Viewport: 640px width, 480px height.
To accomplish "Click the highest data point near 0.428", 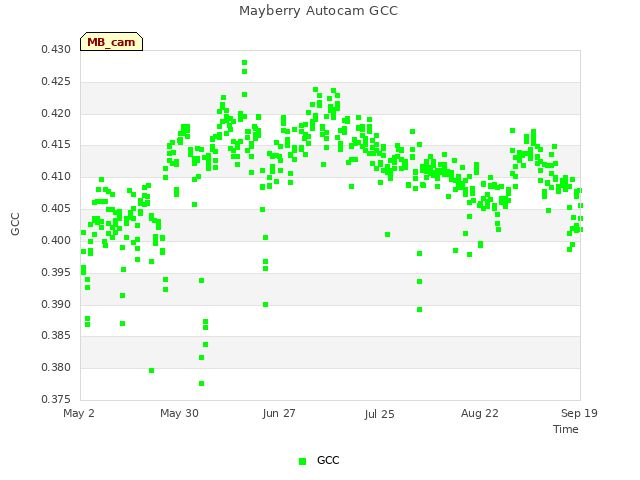I will pyautogui.click(x=244, y=63).
